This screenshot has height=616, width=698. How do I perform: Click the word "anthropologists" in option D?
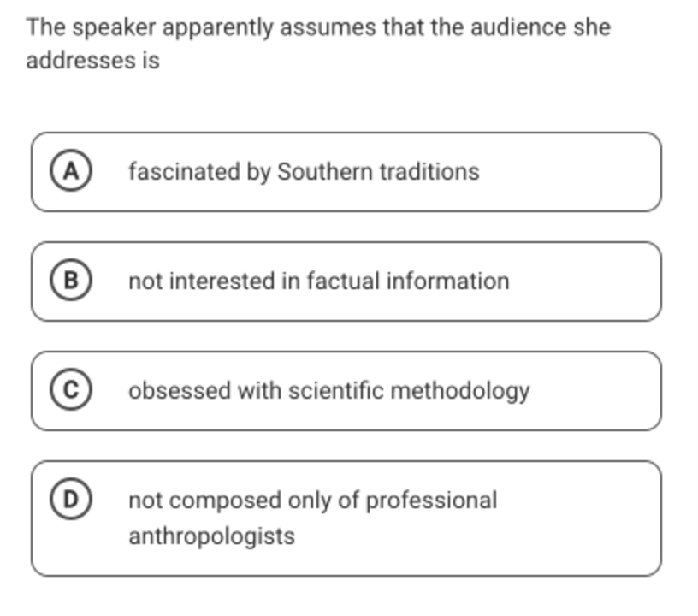tap(212, 536)
